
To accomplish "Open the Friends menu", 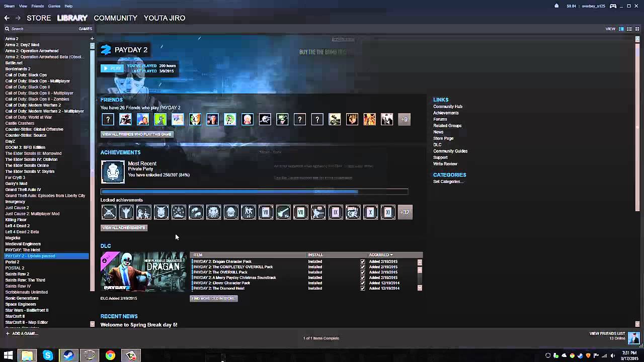I will pos(38,6).
